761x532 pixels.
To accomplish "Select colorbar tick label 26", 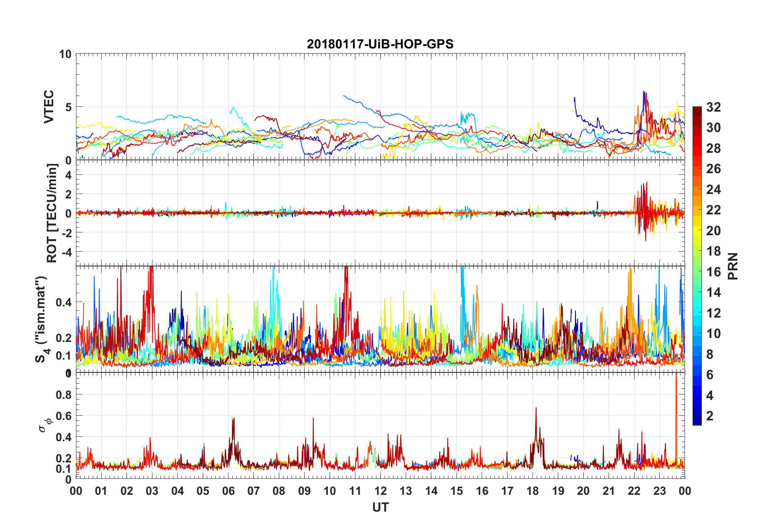I will point(713,169).
